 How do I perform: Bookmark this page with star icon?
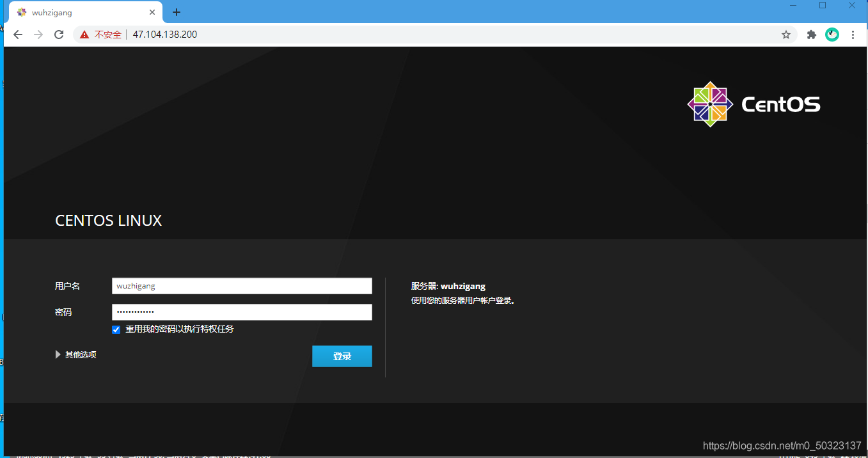786,35
